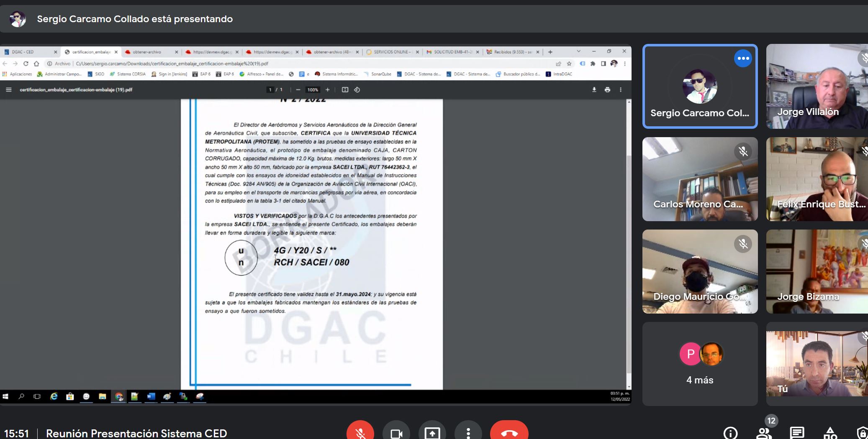
Task: Go back in shared Chrome window
Action: coord(5,64)
